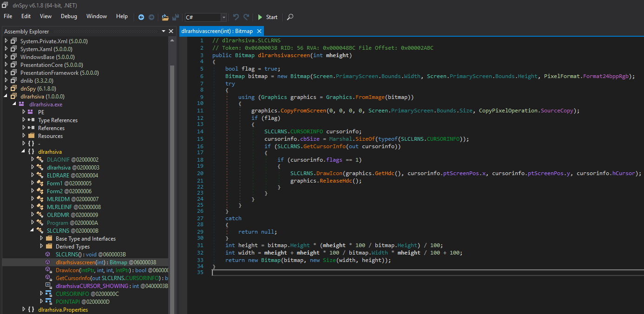Close the dlrarhsivascreen(int) : Bitmap tab
This screenshot has width=644, height=314.
click(x=259, y=31)
